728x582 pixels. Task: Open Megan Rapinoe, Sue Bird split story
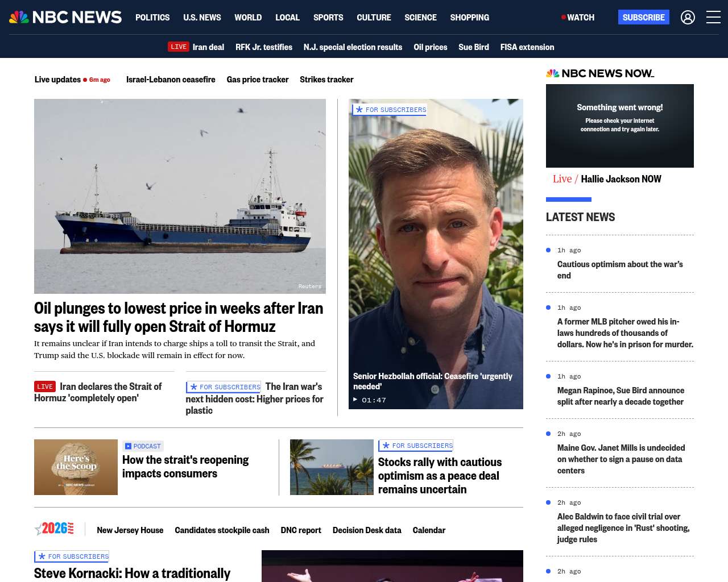[621, 396]
